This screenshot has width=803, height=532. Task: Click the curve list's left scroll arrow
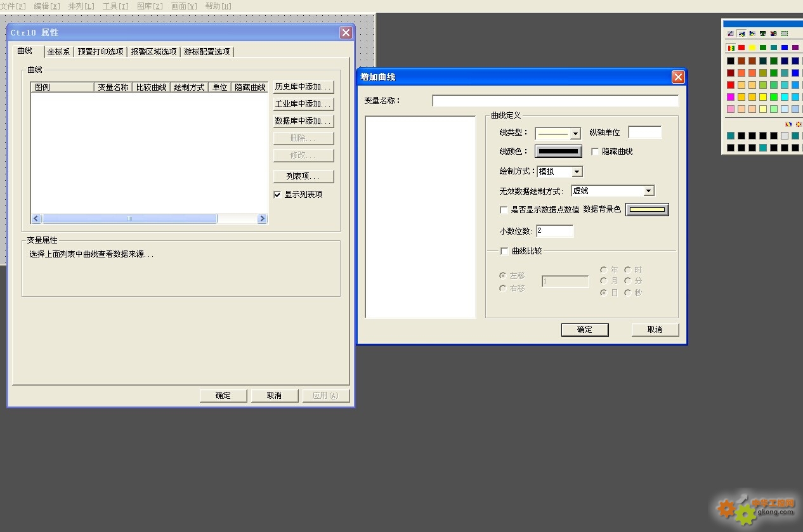(36, 219)
